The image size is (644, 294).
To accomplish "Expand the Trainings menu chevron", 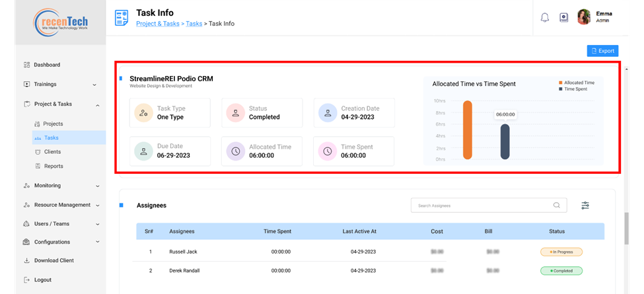I will click(94, 85).
